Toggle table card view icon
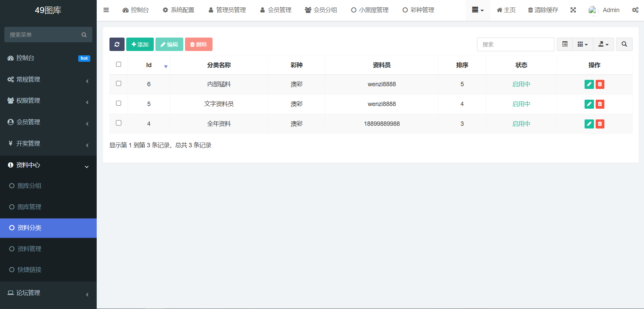 (565, 44)
